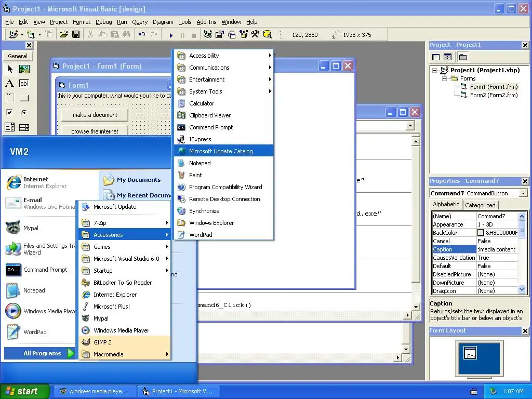The width and height of the screenshot is (532, 399).
Task: Switch to the Alphabetic properties tab
Action: tap(446, 204)
